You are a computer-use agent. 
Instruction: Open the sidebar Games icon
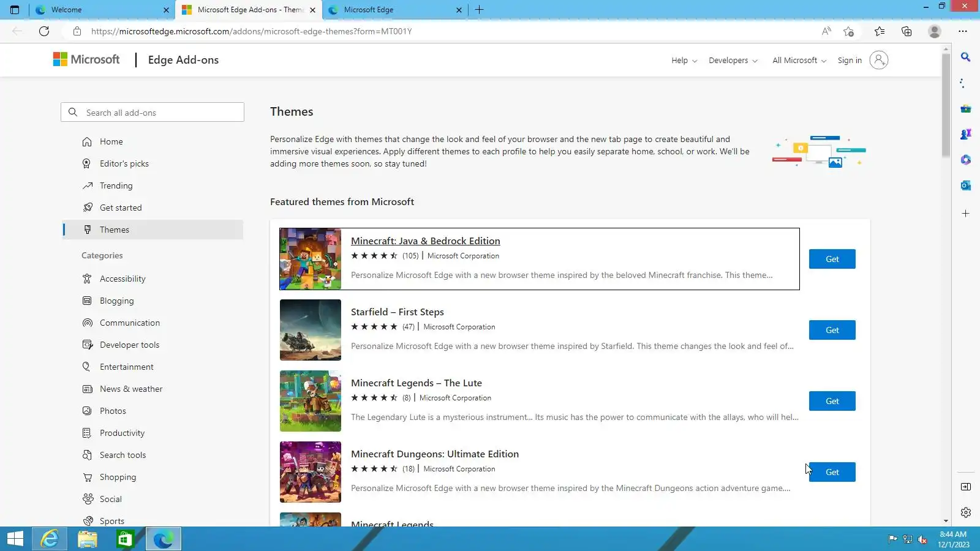click(x=966, y=134)
